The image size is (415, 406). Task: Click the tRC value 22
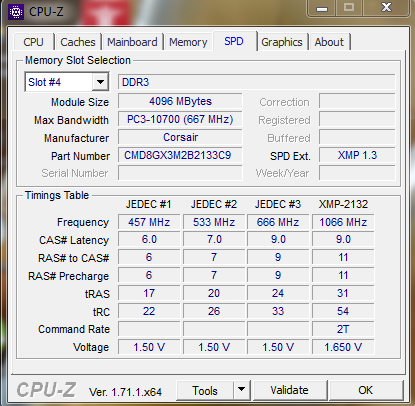149,311
